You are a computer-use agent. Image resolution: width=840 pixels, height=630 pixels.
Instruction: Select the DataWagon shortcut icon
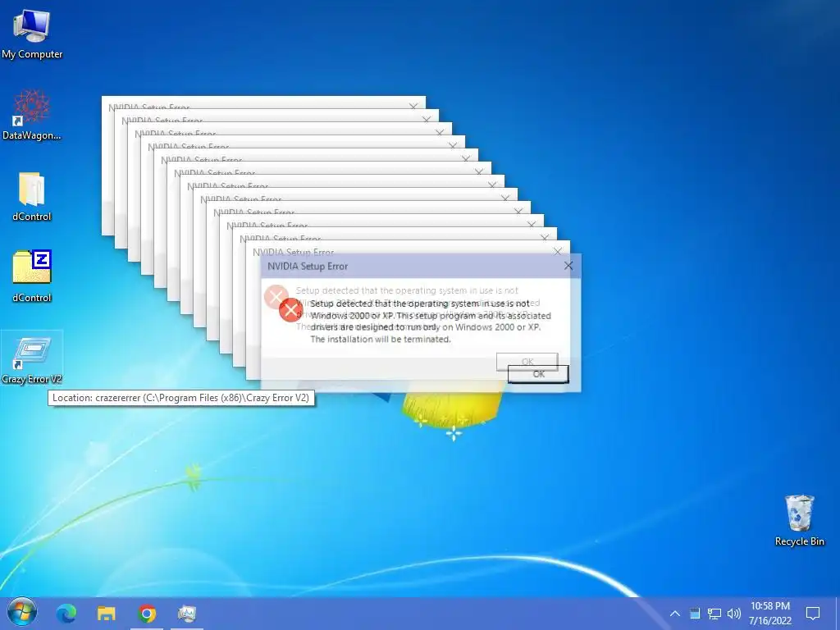point(32,115)
